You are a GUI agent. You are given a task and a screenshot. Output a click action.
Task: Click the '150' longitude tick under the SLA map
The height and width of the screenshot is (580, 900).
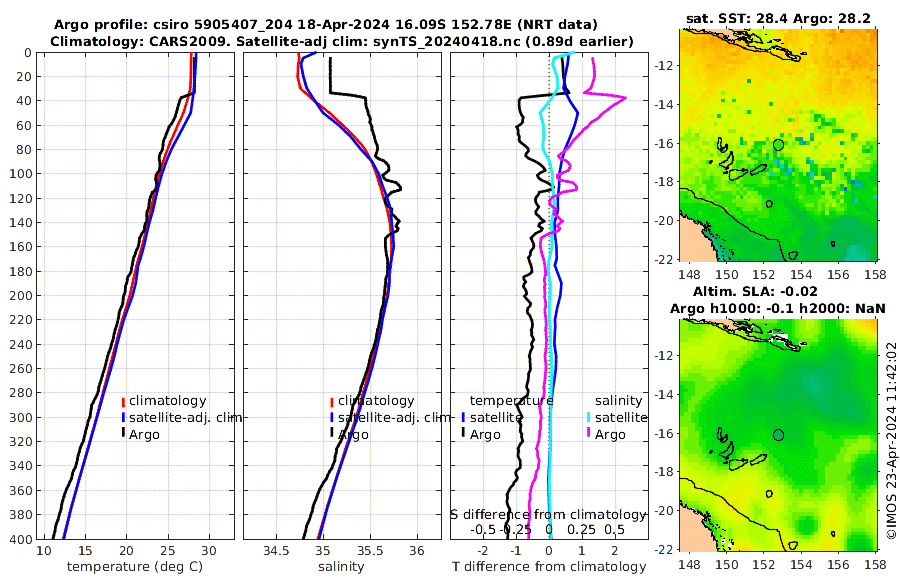[x=726, y=564]
